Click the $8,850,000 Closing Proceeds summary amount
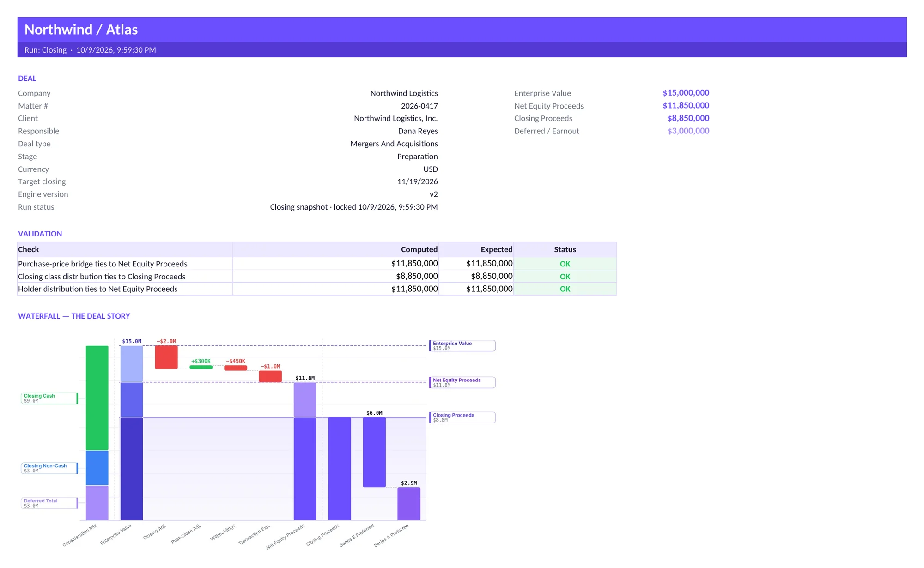Viewport: 924px width, 568px height. 688,118
